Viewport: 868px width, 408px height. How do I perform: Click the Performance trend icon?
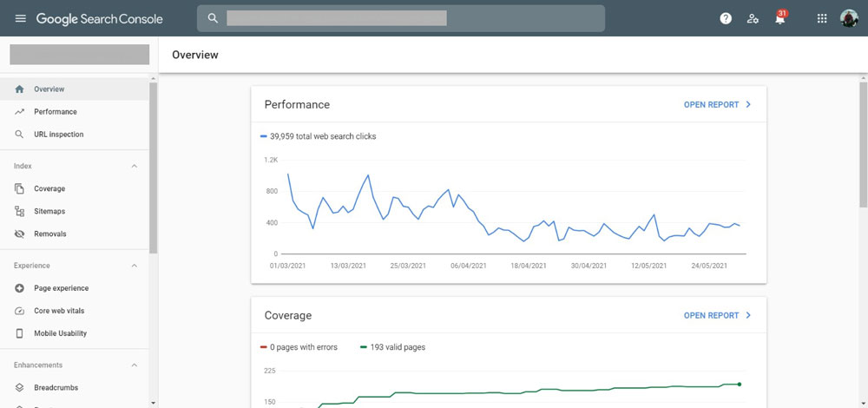tap(19, 112)
